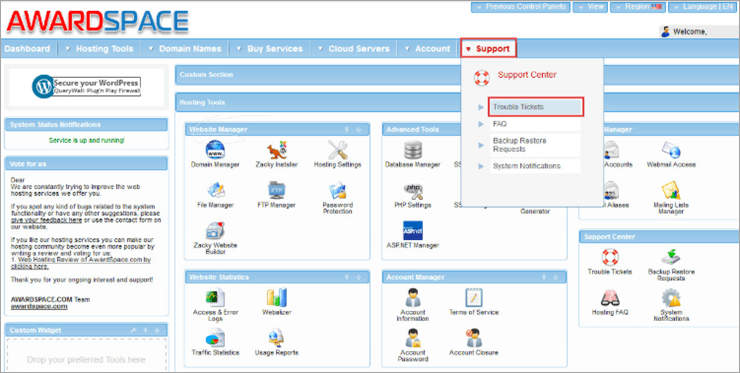Click the Support menu
Image resolution: width=740 pixels, height=373 pixels.
pos(488,49)
